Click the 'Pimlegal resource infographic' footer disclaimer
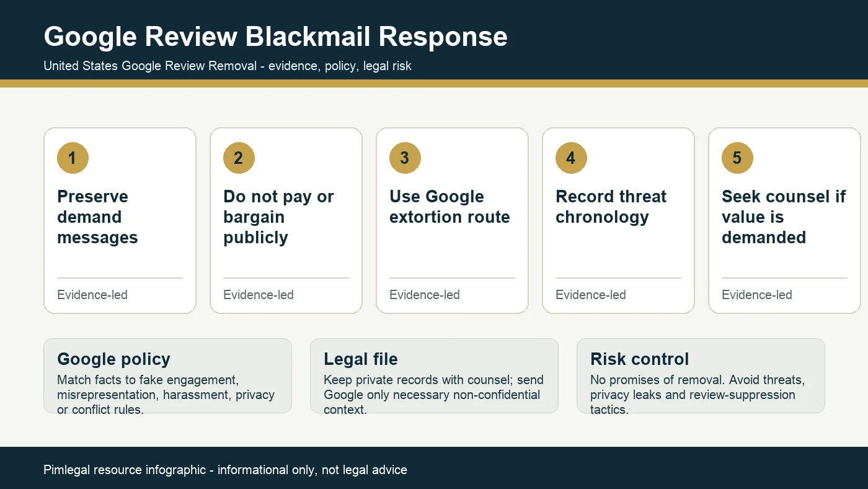 coord(225,470)
